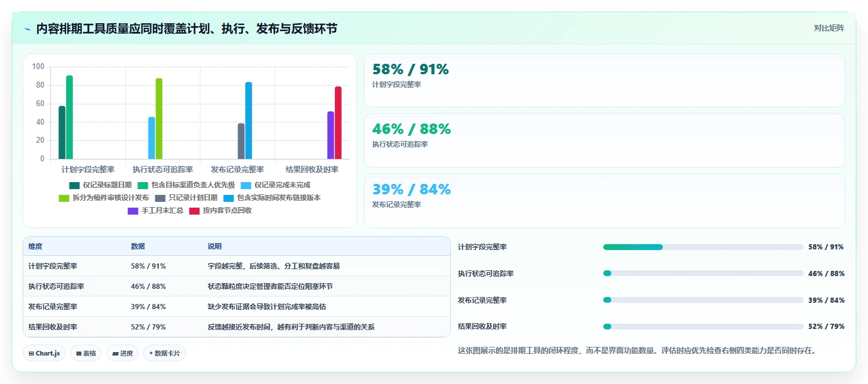868x384 pixels.
Task: Click the red bar in 结果回收及时率
Action: (x=338, y=122)
